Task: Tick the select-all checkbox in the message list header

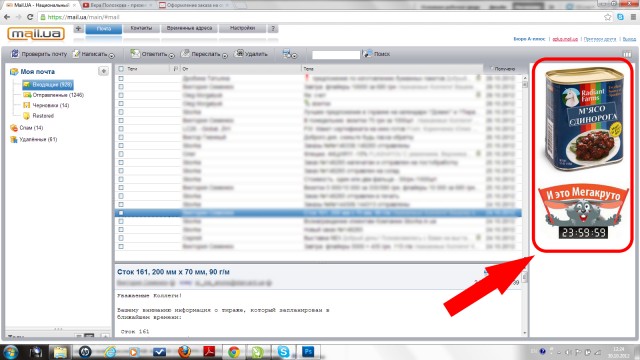Action: point(121,69)
